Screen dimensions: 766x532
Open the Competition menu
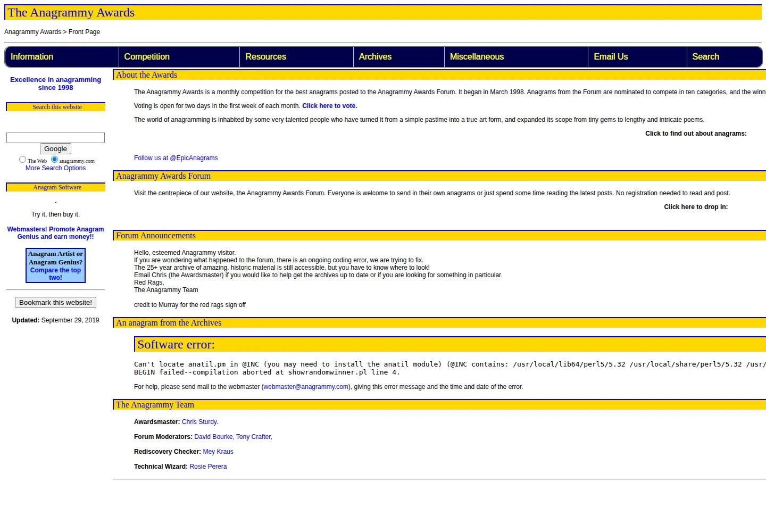coord(179,57)
